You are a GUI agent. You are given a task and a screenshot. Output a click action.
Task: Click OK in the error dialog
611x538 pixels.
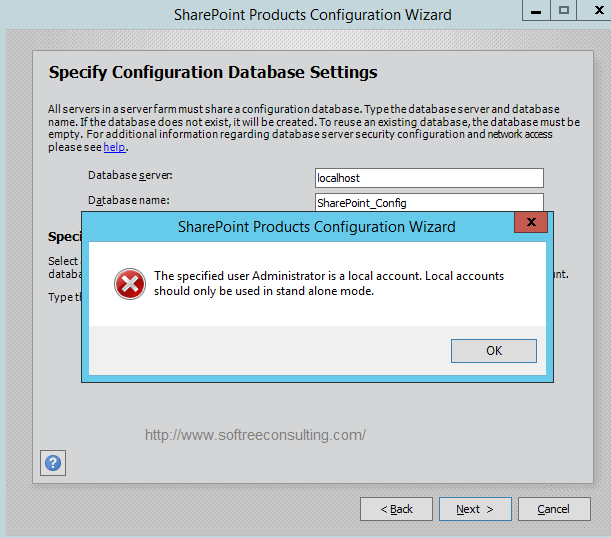pyautogui.click(x=494, y=351)
